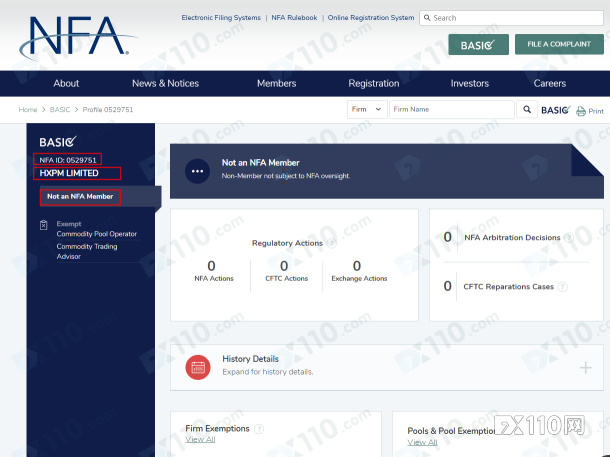Viewport: 610px width, 457px height.
Task: Open the Investors menu
Action: (x=470, y=83)
